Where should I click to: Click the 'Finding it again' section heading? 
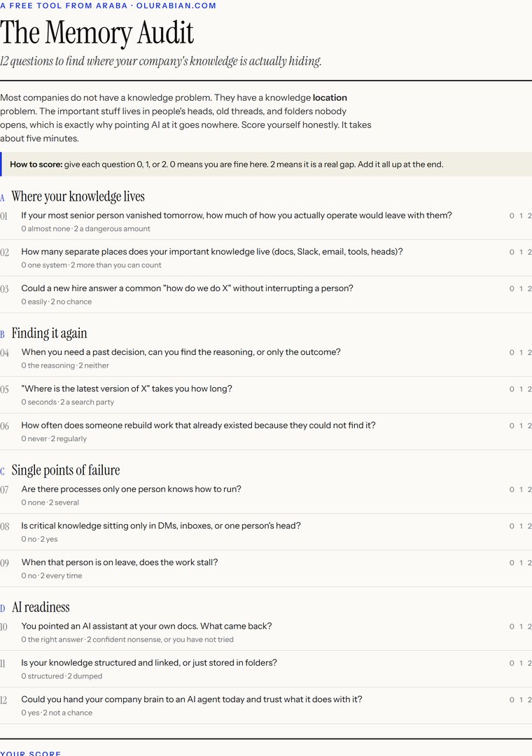tap(49, 333)
